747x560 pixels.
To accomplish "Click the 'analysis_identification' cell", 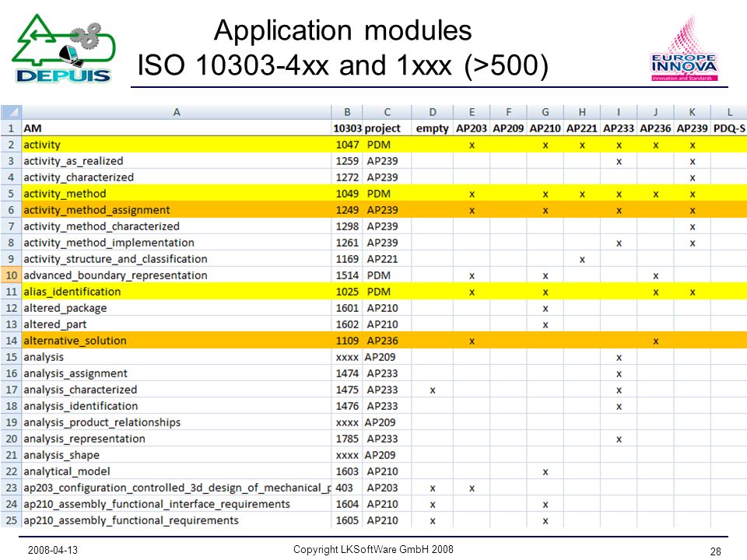I will [x=177, y=406].
